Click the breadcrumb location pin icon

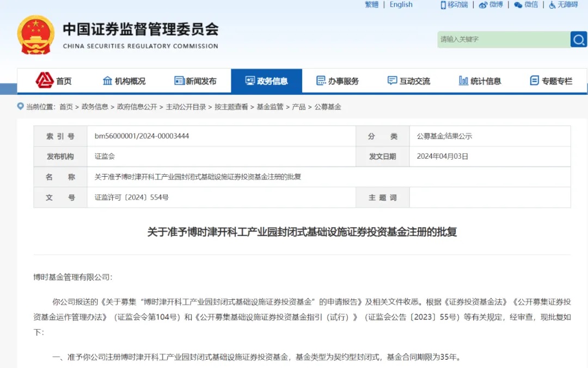(21, 106)
